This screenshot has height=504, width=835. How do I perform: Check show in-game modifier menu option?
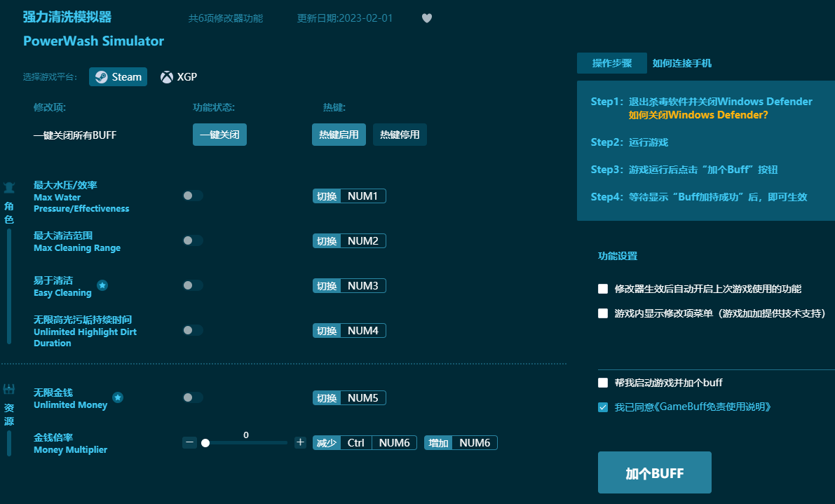tap(603, 313)
